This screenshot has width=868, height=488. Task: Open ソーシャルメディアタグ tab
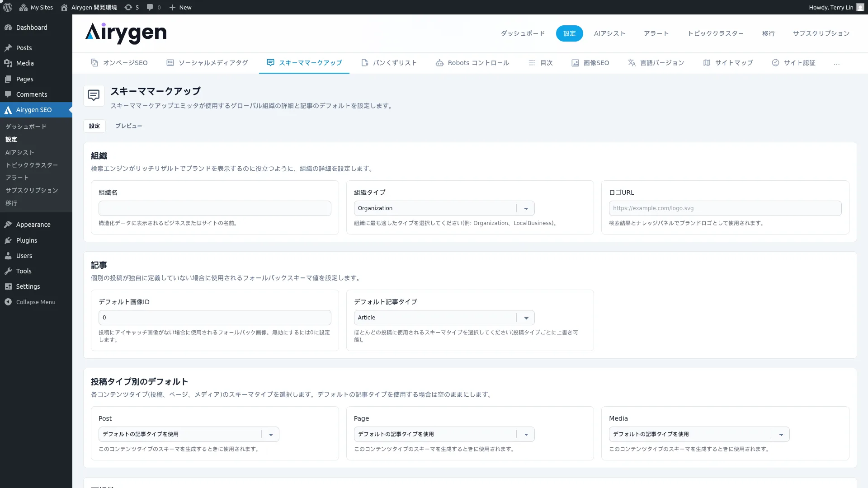(x=207, y=63)
